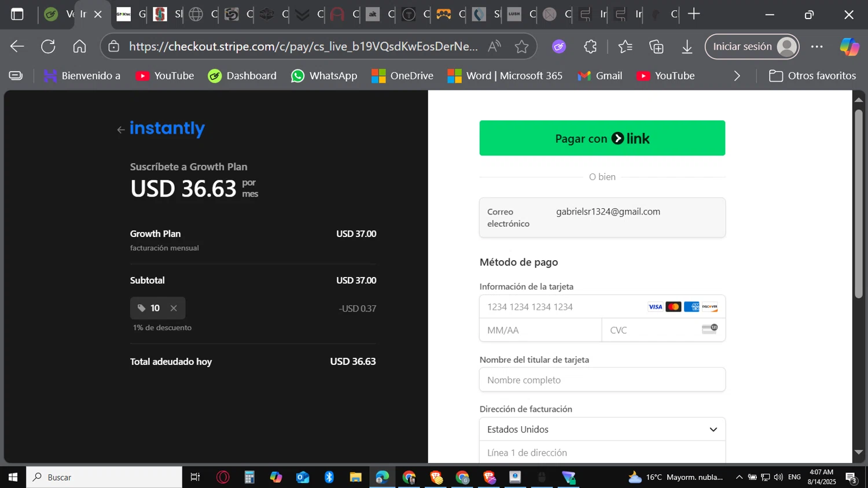The width and height of the screenshot is (868, 488).
Task: Close the current active tab
Action: click(98, 14)
